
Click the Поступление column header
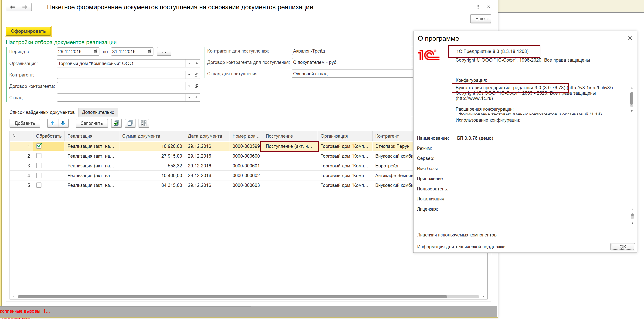290,136
